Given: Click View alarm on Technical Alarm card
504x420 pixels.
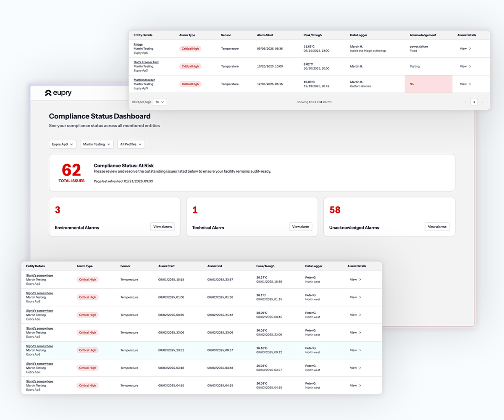Looking at the screenshot, I should [x=300, y=227].
